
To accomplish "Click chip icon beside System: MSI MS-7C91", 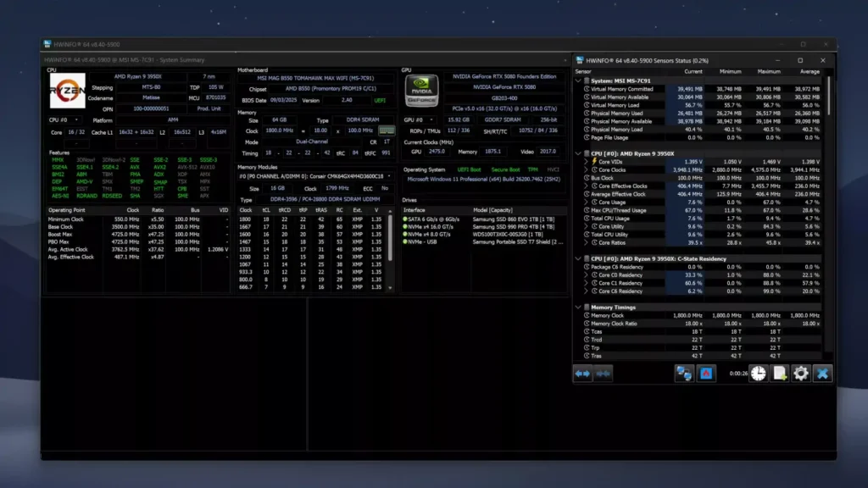I will click(x=587, y=80).
